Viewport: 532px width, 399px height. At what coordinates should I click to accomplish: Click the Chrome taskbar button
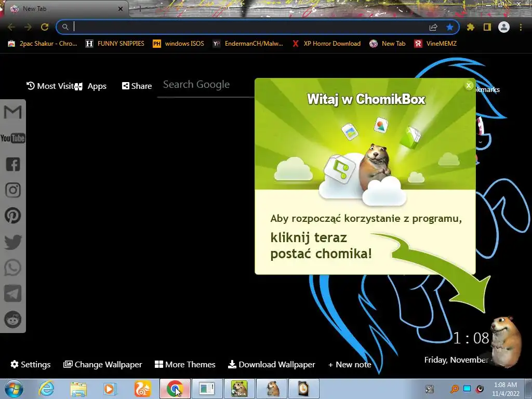tap(175, 389)
